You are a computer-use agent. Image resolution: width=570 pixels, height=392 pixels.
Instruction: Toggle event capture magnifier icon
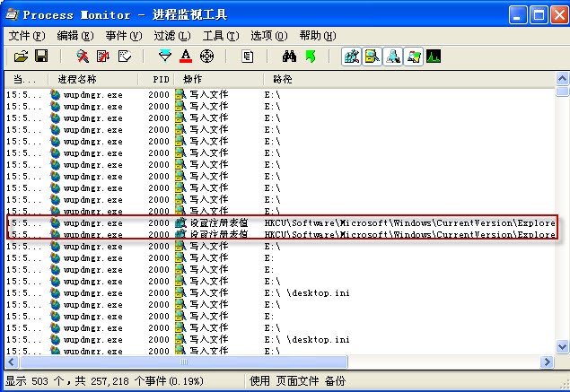tap(83, 57)
